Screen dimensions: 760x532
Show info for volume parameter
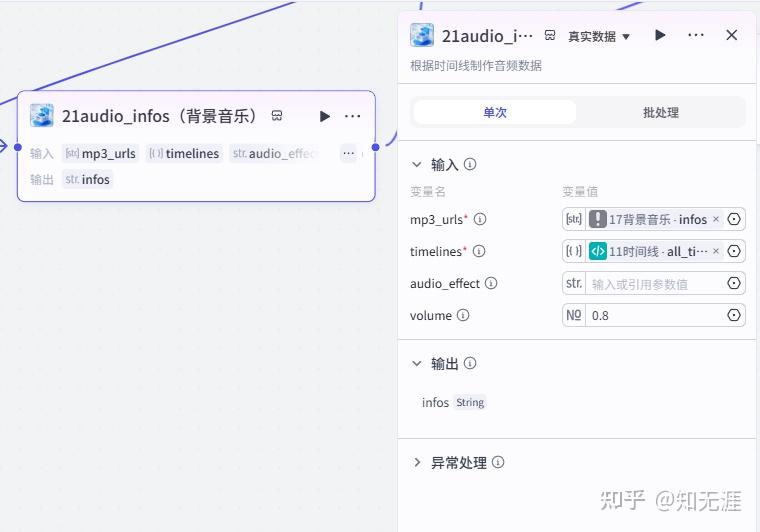[x=463, y=315]
